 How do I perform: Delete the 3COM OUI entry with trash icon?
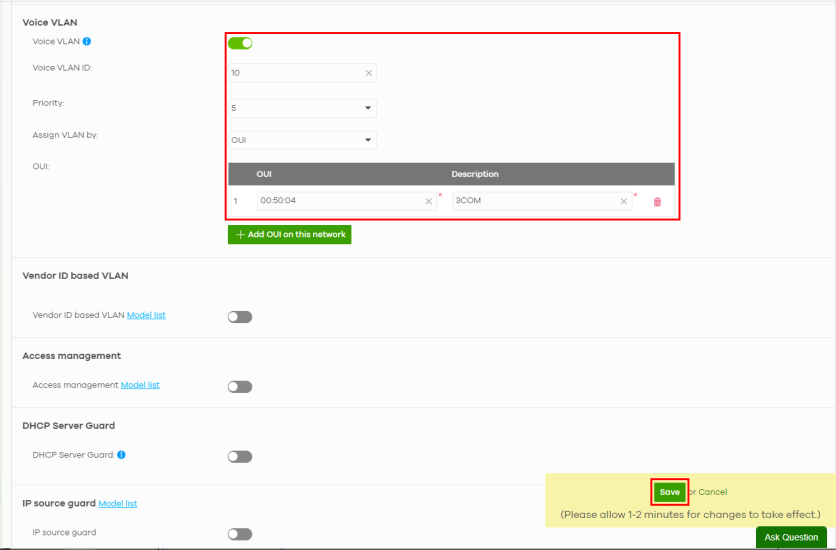click(657, 201)
